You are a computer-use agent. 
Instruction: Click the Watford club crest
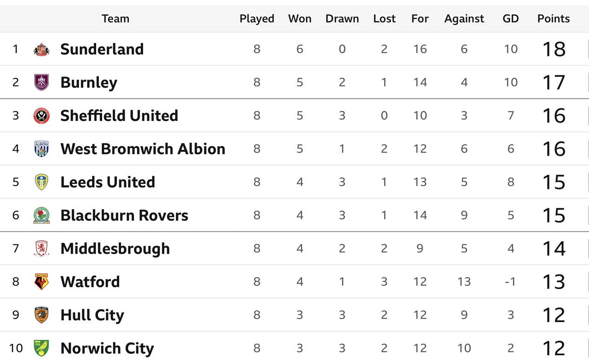point(41,282)
